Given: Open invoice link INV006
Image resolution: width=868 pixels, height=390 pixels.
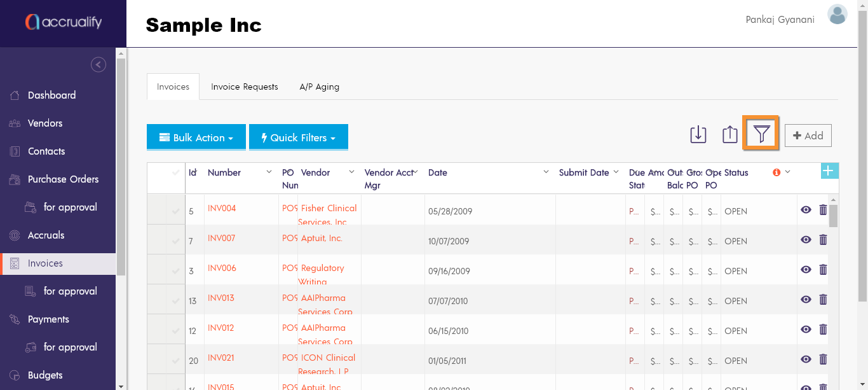Looking at the screenshot, I should (221, 268).
